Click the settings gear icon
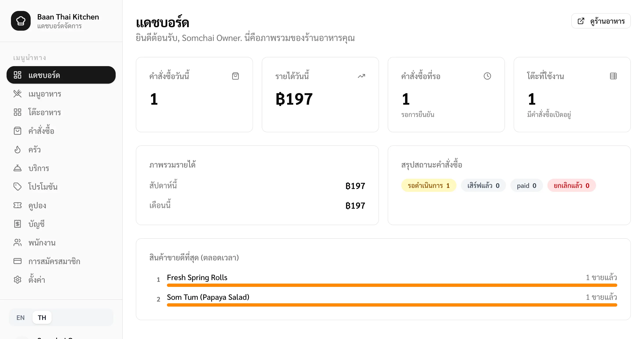 pyautogui.click(x=18, y=279)
